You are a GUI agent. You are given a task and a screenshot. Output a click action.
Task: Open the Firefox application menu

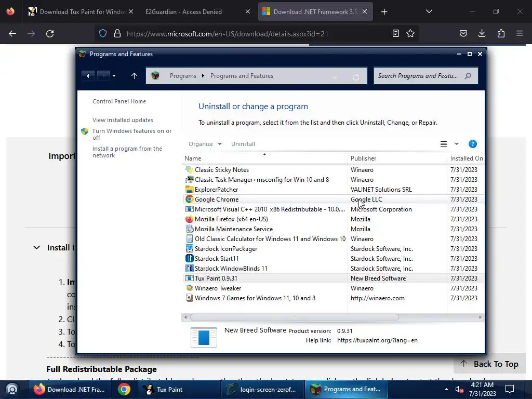pyautogui.click(x=520, y=33)
